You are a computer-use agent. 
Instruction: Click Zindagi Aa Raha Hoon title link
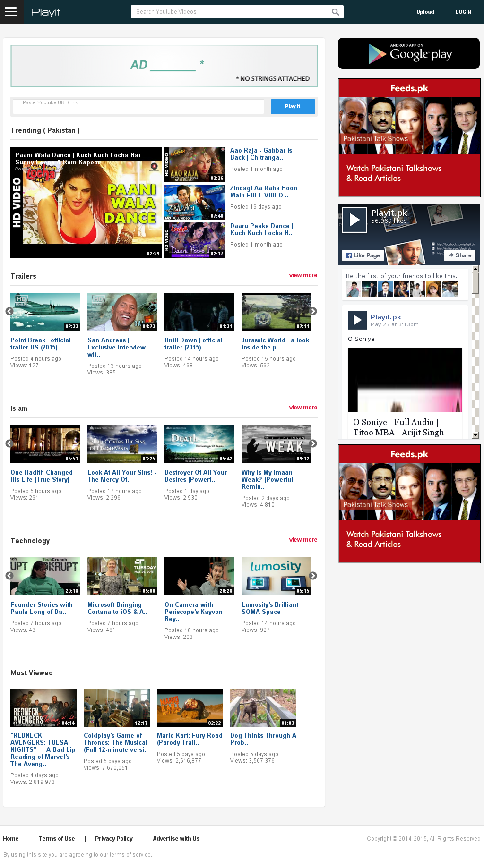(264, 192)
